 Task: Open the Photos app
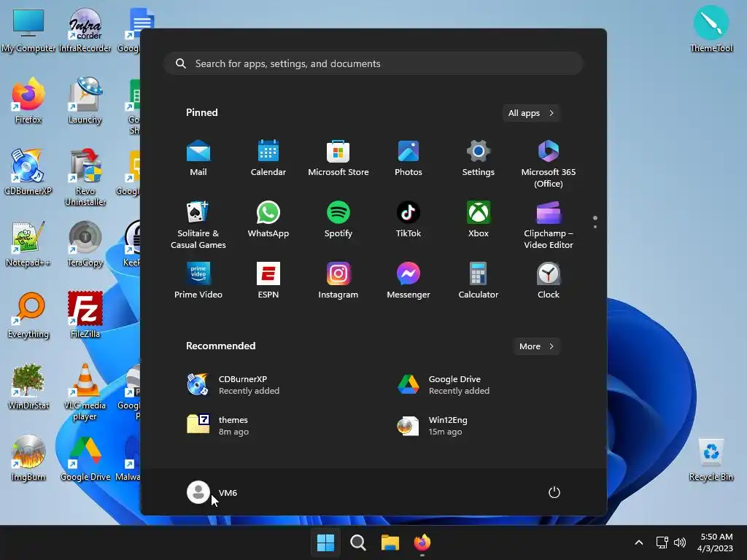[409, 158]
